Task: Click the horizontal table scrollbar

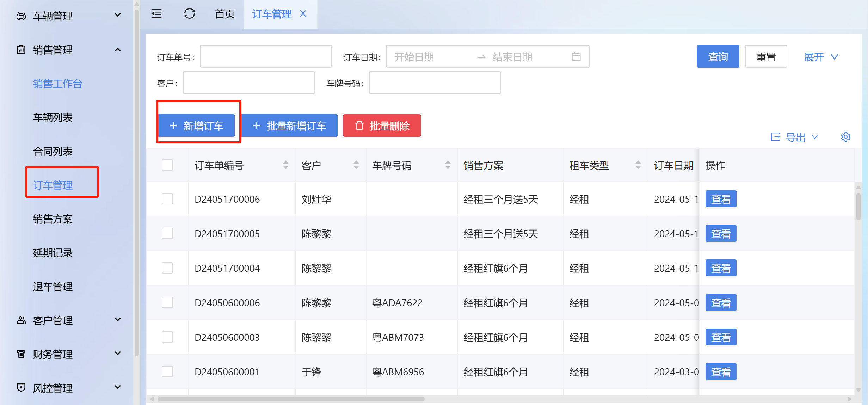Action: click(291, 399)
